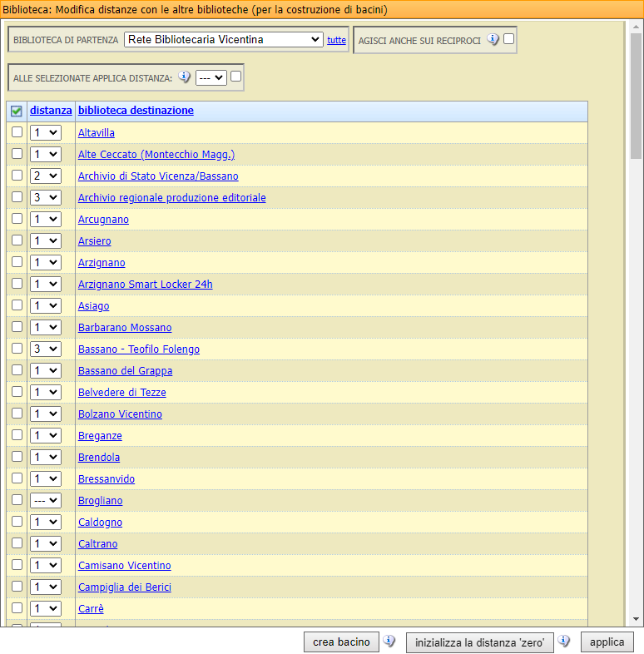Click info icon beside 'Agisci anche sui reciproci'
The height and width of the screenshot is (654, 644).
click(x=493, y=39)
